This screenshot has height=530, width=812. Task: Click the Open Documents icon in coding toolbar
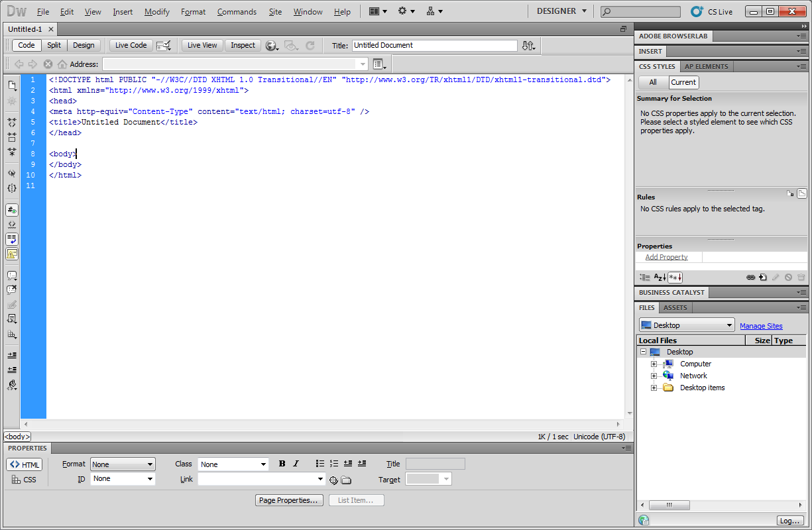pyautogui.click(x=12, y=85)
